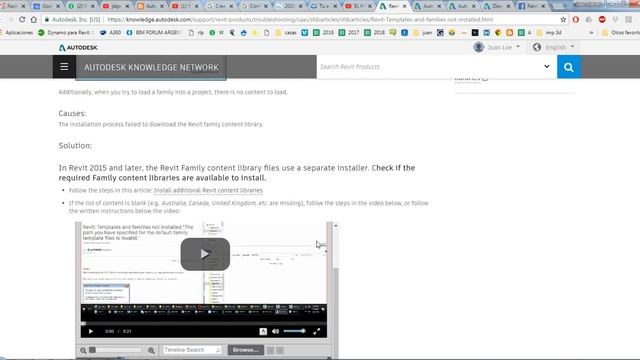Click the 'Causes:' heading
640x360 pixels.
pyautogui.click(x=72, y=113)
